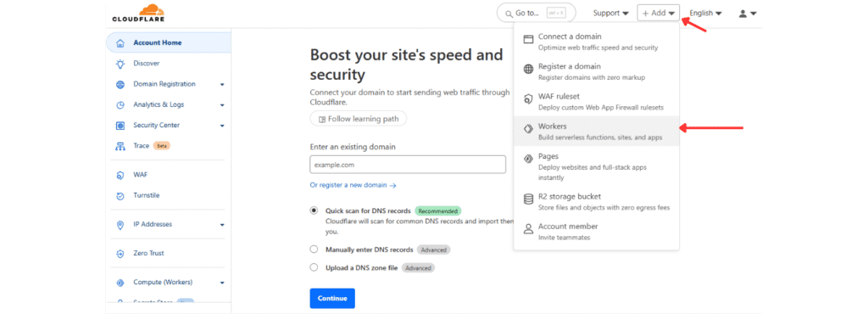The image size is (868, 314).
Task: Click the Zero Trust sidebar icon
Action: coord(120,254)
